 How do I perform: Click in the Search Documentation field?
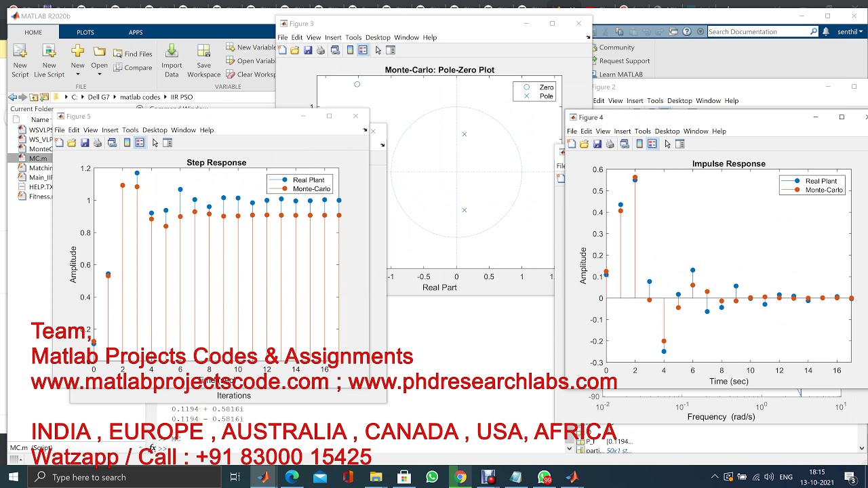(x=763, y=32)
